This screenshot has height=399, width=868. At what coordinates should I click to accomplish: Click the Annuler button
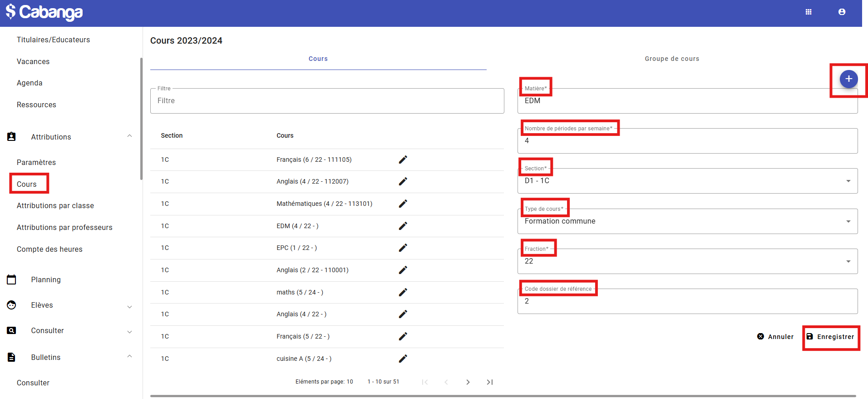pos(775,337)
